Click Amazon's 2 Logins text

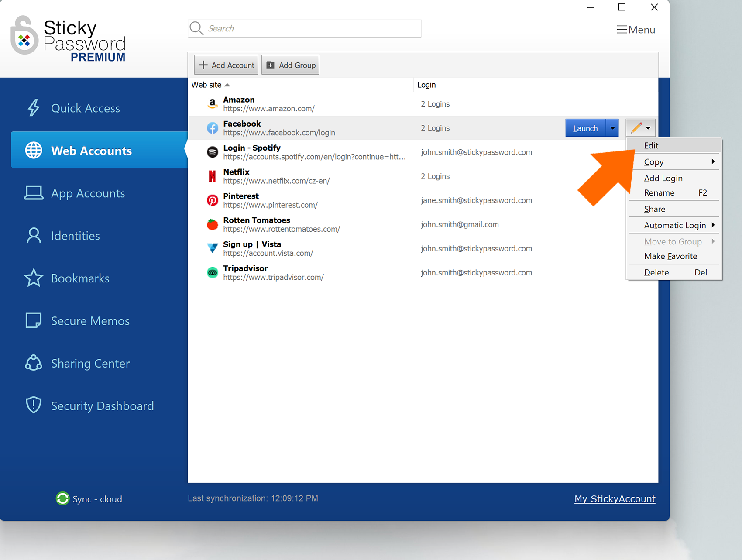[435, 104]
